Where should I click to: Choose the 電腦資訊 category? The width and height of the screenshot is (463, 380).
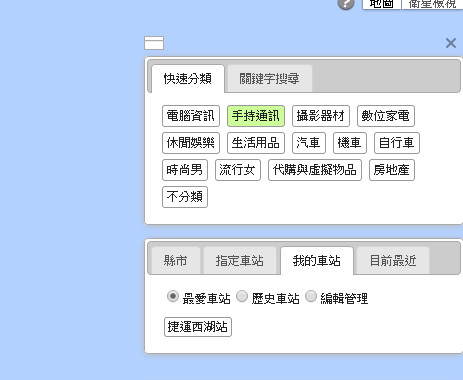(x=191, y=116)
